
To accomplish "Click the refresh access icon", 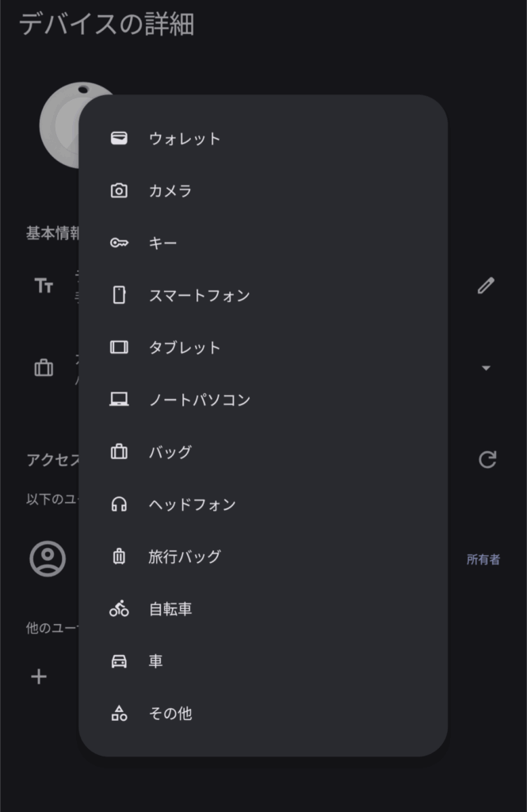I will pyautogui.click(x=487, y=459).
